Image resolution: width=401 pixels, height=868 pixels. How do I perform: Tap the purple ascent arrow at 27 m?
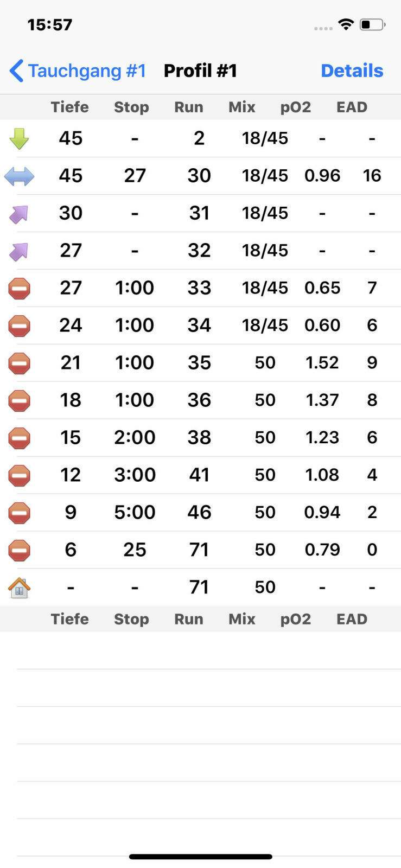[x=19, y=252]
